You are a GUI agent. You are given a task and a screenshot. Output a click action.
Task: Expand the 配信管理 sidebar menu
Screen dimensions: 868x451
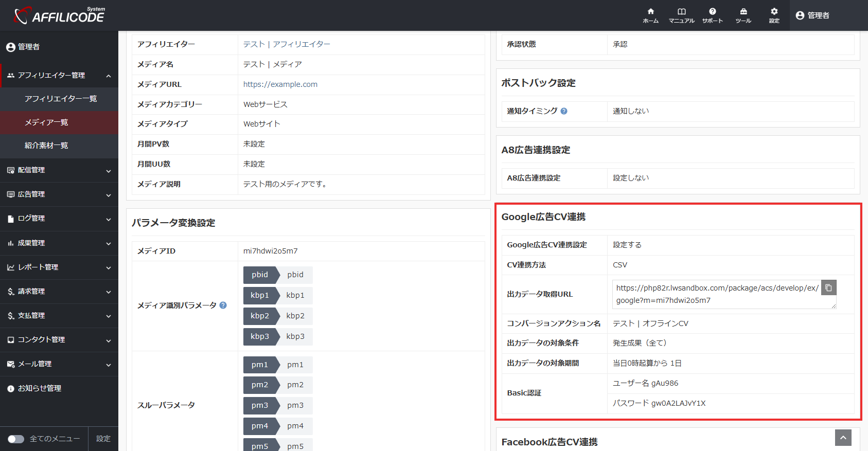tap(59, 170)
